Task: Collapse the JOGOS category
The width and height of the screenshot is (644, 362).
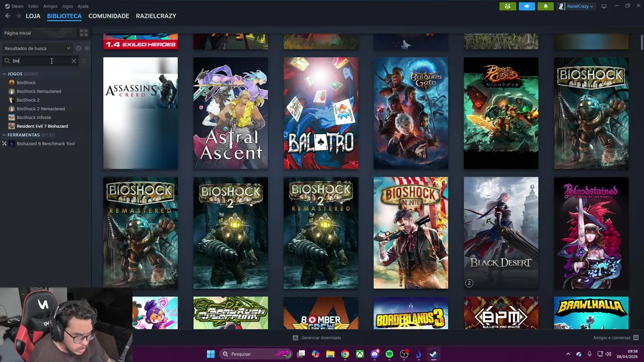Action: (4, 74)
